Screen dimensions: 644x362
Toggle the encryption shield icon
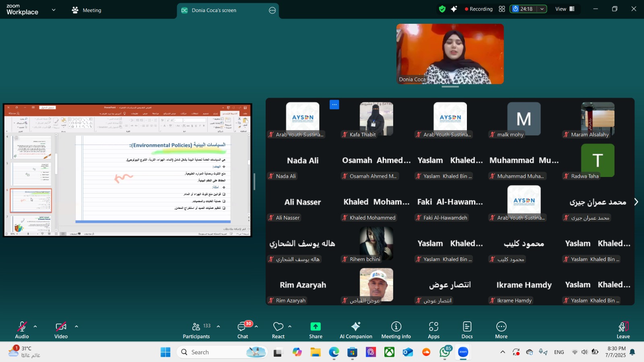pyautogui.click(x=442, y=9)
